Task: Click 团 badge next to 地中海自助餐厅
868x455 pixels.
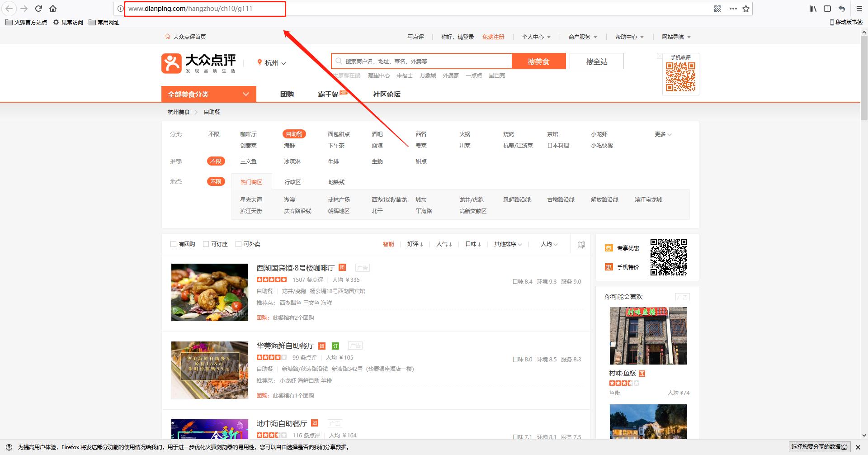Action: coord(315,423)
